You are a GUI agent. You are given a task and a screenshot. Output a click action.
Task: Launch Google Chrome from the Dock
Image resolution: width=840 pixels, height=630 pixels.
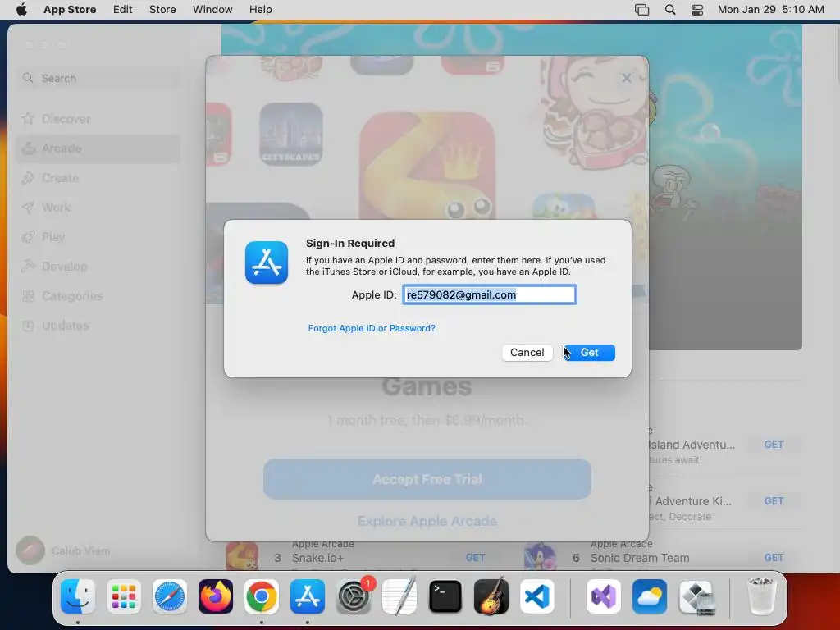[x=262, y=596]
